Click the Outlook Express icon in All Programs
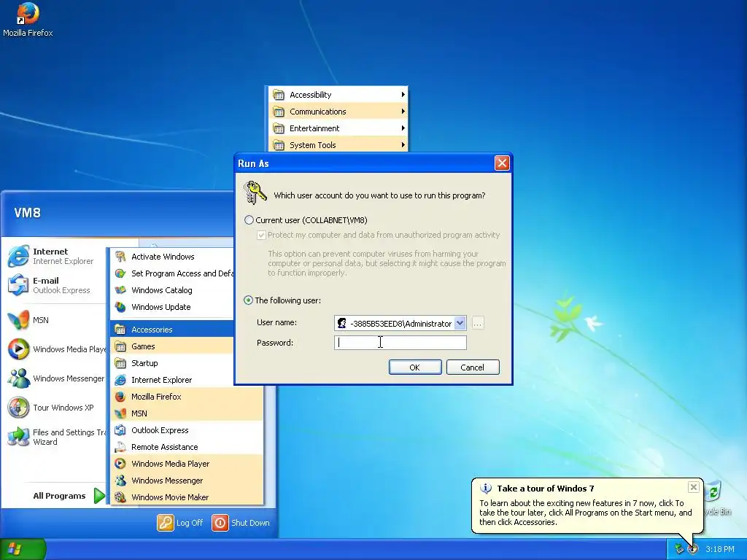This screenshot has height=560, width=747. 120,430
